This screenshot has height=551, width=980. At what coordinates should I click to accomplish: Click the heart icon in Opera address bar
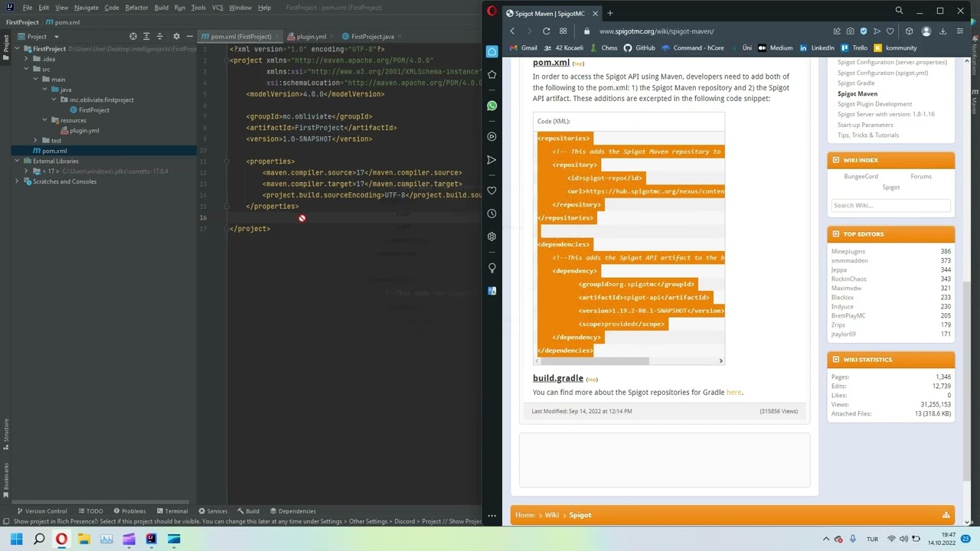(x=890, y=31)
